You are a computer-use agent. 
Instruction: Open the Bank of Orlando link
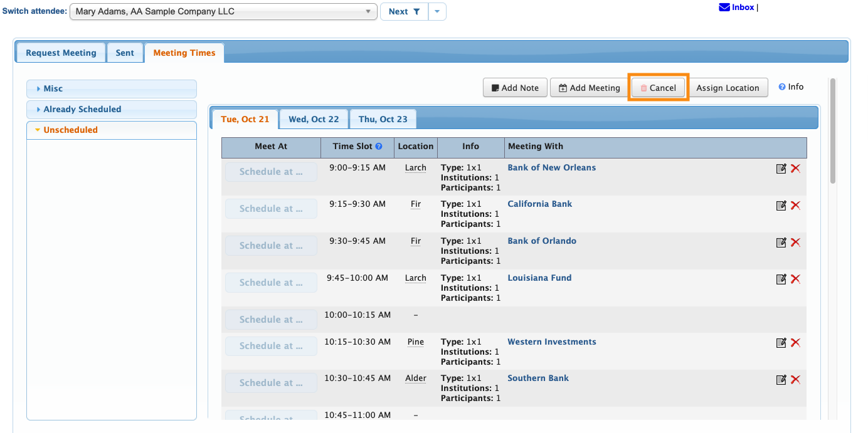point(542,241)
